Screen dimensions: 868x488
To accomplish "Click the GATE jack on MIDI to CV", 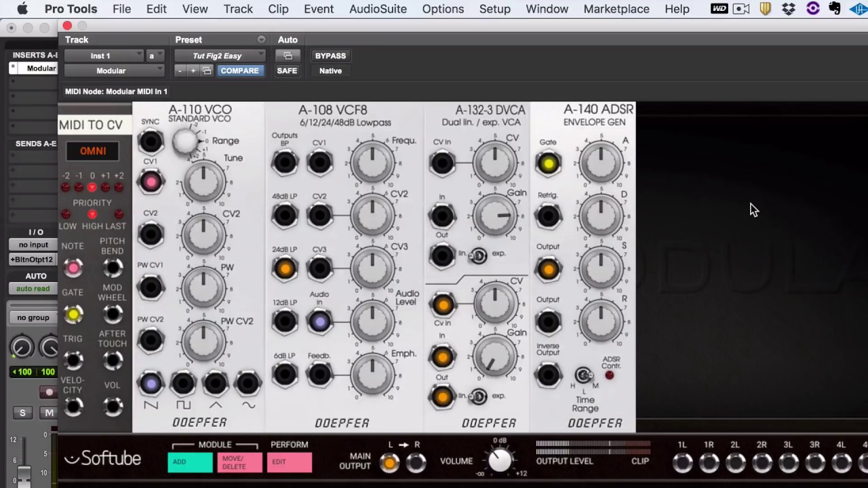I will coord(73,314).
